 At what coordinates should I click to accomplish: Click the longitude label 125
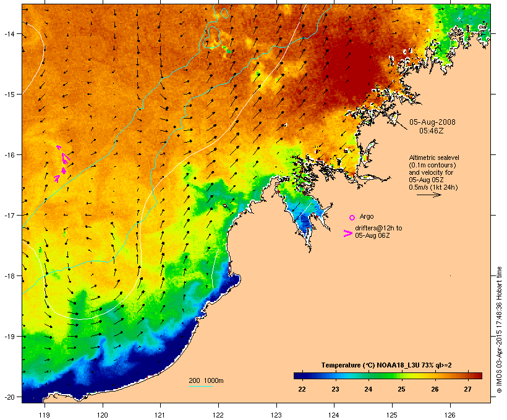(392, 415)
